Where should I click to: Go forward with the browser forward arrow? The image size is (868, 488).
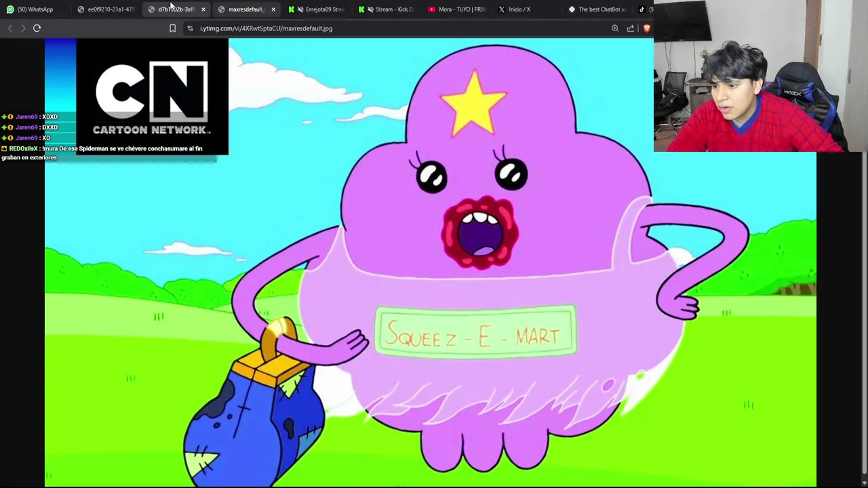point(23,28)
